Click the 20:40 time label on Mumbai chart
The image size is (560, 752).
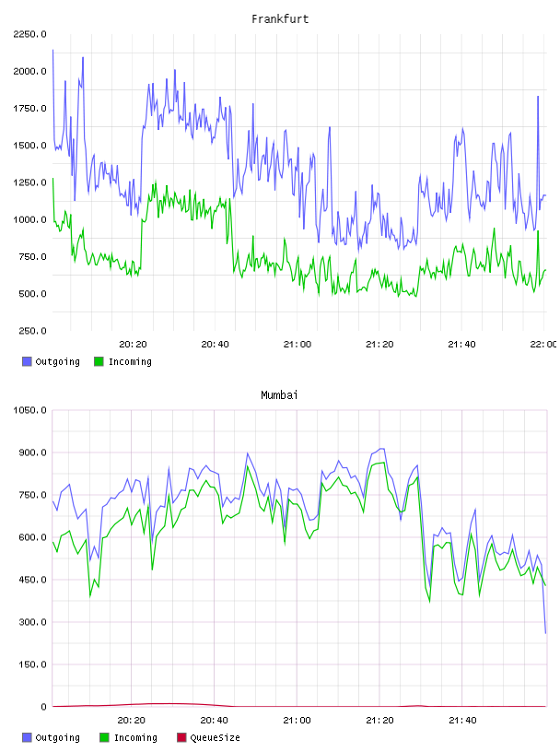[x=214, y=721]
